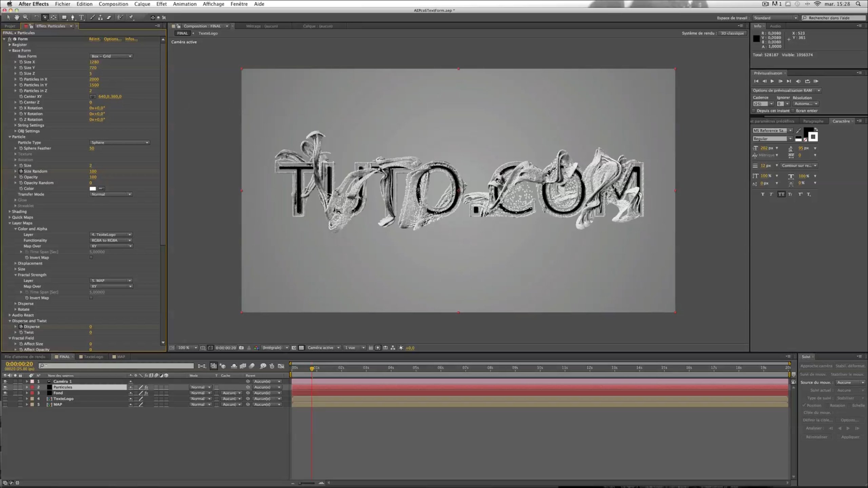Toggle transparency grid in viewer footer

click(301, 348)
